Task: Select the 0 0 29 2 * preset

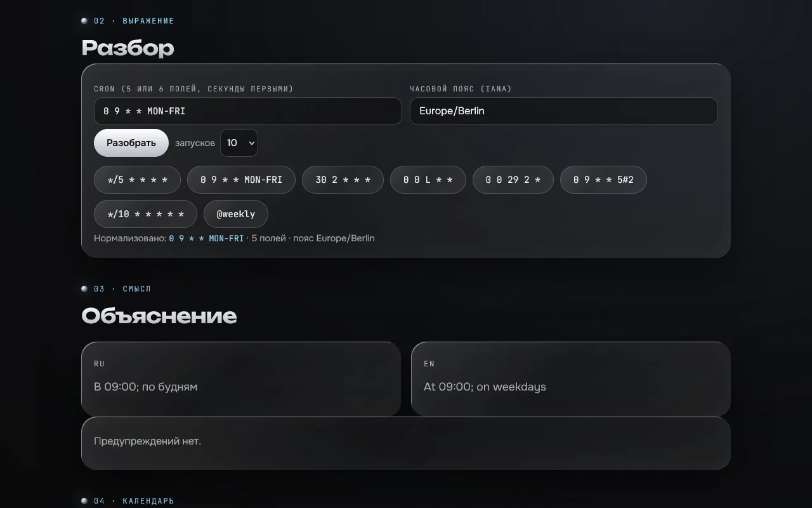Action: point(513,180)
